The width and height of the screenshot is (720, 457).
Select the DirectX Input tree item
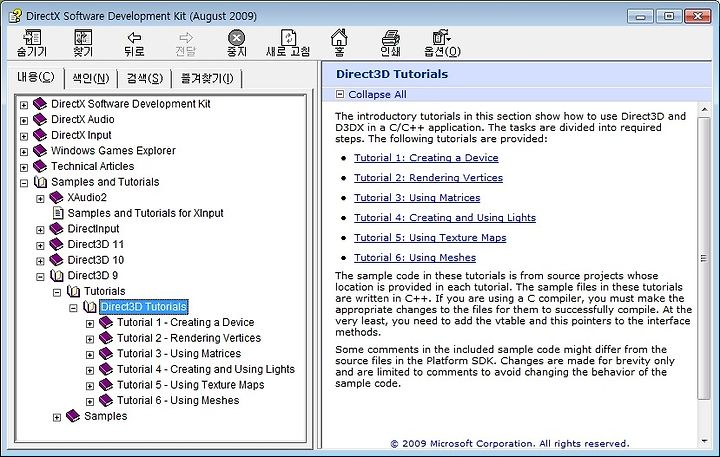81,135
